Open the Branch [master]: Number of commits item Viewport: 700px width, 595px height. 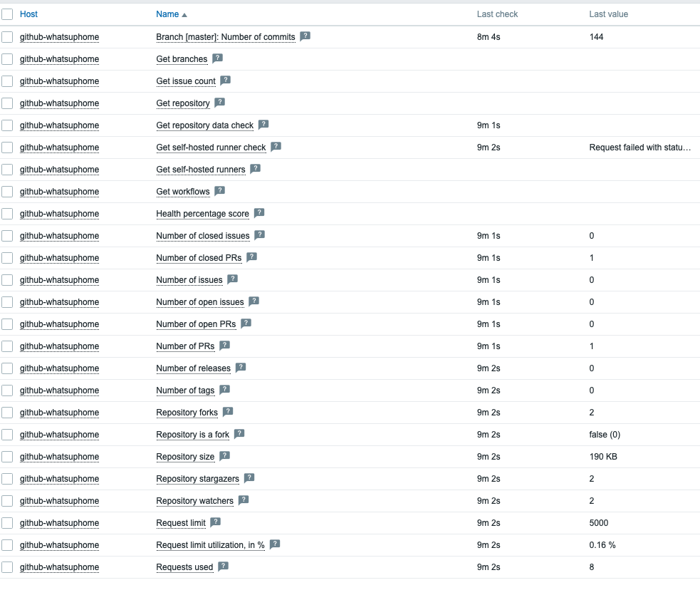tap(225, 37)
